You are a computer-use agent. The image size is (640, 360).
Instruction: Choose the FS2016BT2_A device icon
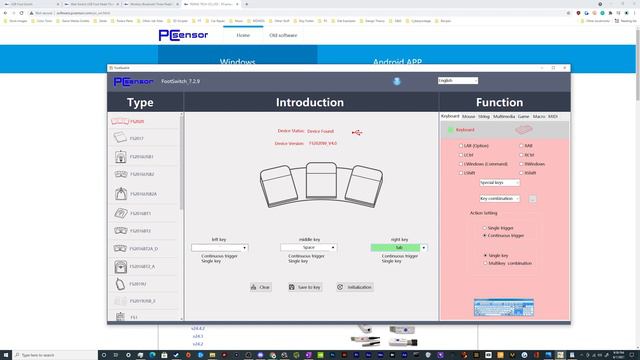[x=120, y=267]
